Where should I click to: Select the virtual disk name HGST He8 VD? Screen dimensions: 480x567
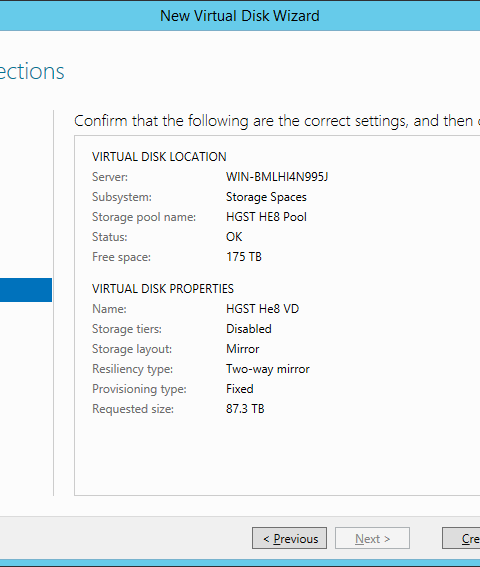(263, 309)
